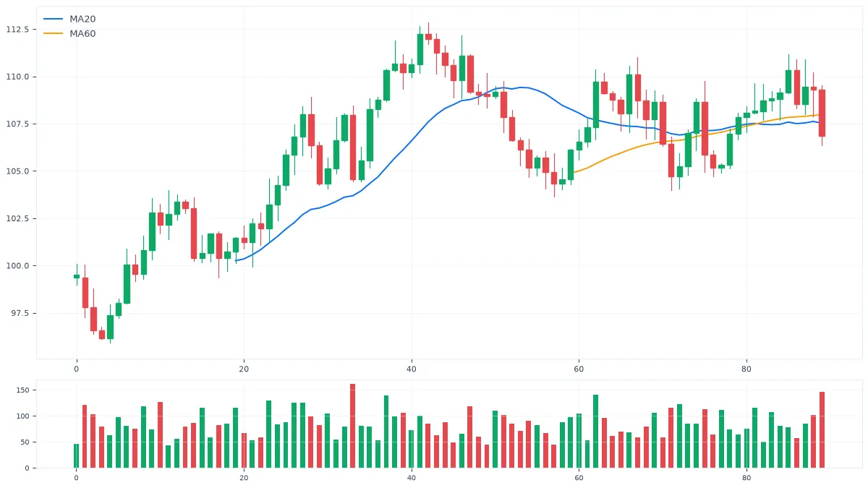The width and height of the screenshot is (868, 488).
Task: Click the 20 tick label under volume chart
Action: click(x=244, y=478)
